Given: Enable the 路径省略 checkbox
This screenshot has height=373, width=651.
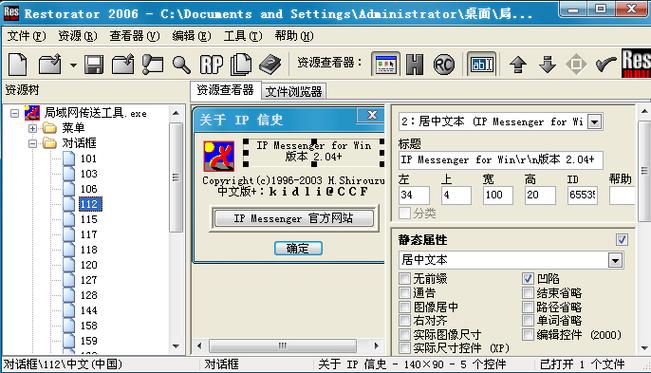Looking at the screenshot, I should 528,307.
